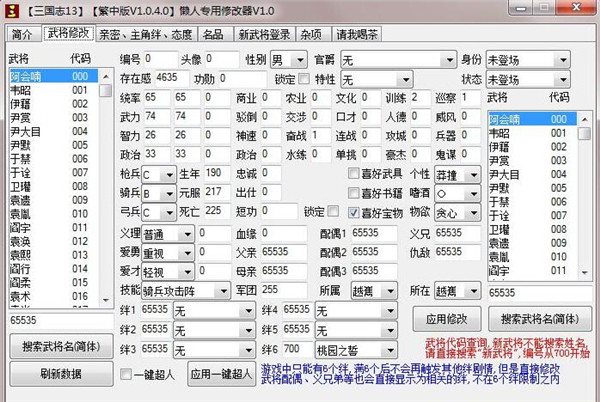The height and width of the screenshot is (402, 600).
Task: Open the 性别 dropdown
Action: 289,60
